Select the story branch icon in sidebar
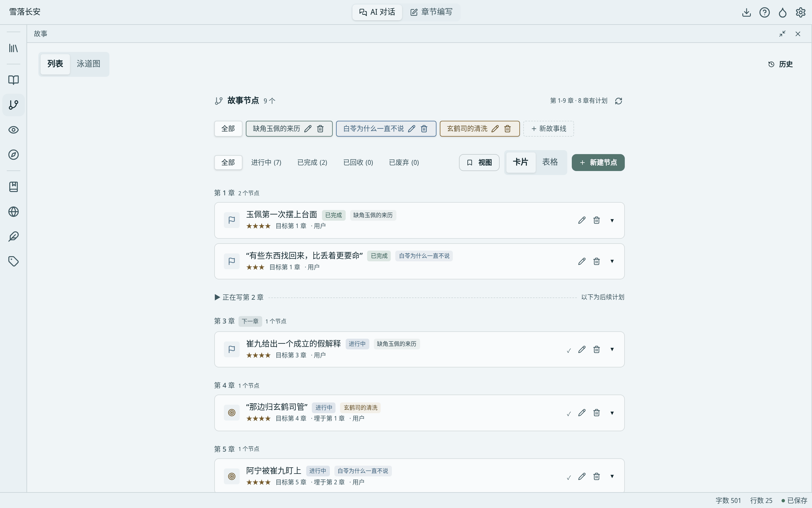Viewport: 812px width, 508px height. 14,105
